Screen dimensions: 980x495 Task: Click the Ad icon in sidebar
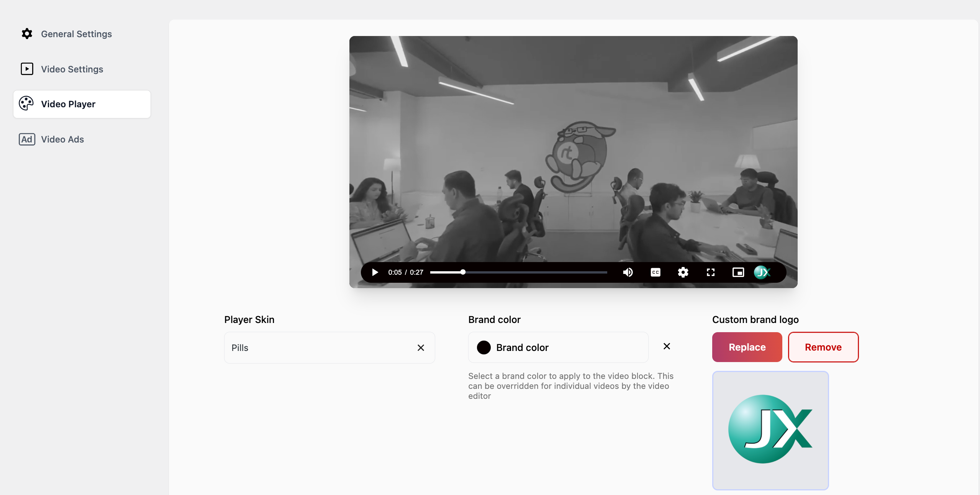[x=27, y=139]
